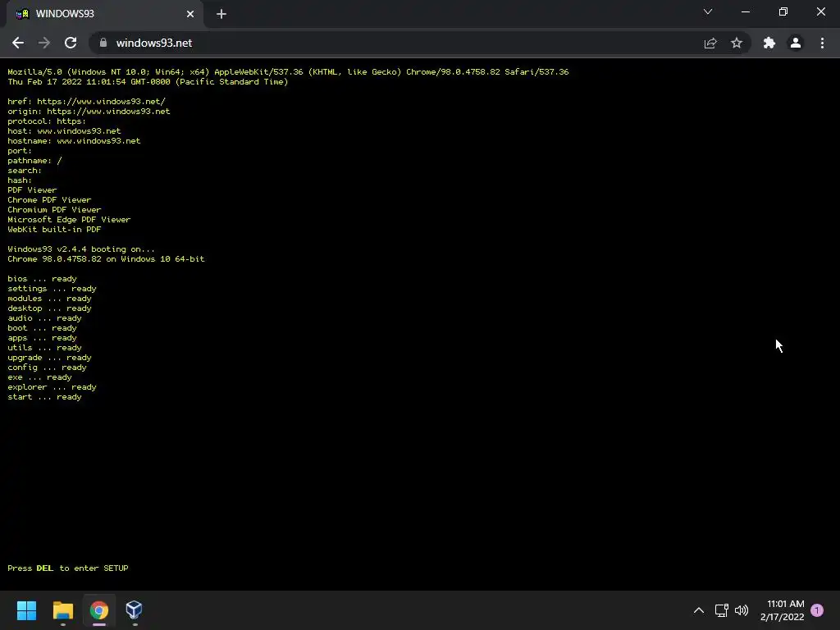The width and height of the screenshot is (840, 630).
Task: Open a new tab
Action: (x=221, y=14)
